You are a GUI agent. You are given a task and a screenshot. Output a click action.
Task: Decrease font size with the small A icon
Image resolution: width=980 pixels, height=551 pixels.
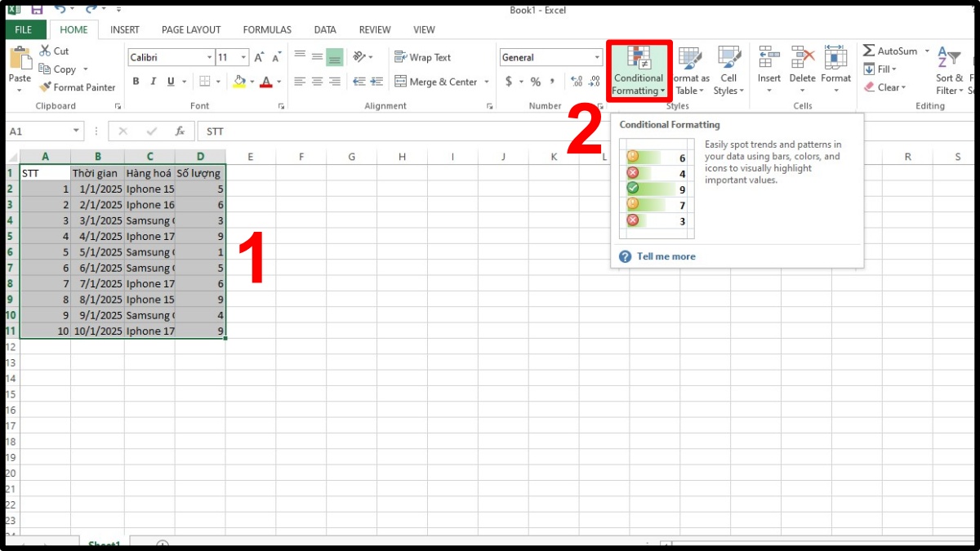(278, 57)
